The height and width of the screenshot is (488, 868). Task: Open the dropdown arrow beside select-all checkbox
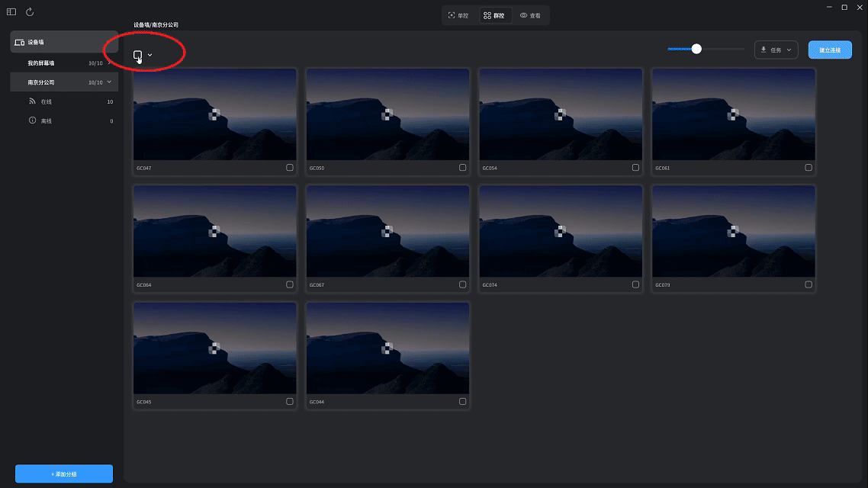tap(150, 55)
